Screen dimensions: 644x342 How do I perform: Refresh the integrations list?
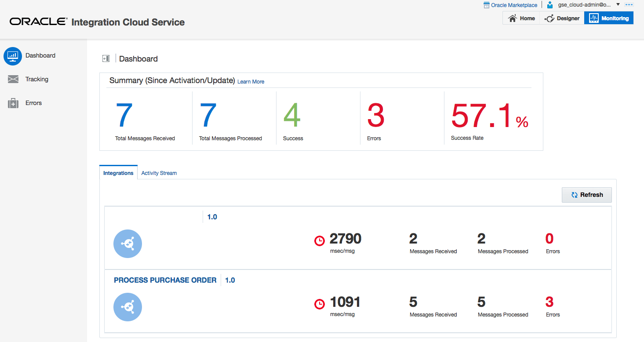pos(587,195)
